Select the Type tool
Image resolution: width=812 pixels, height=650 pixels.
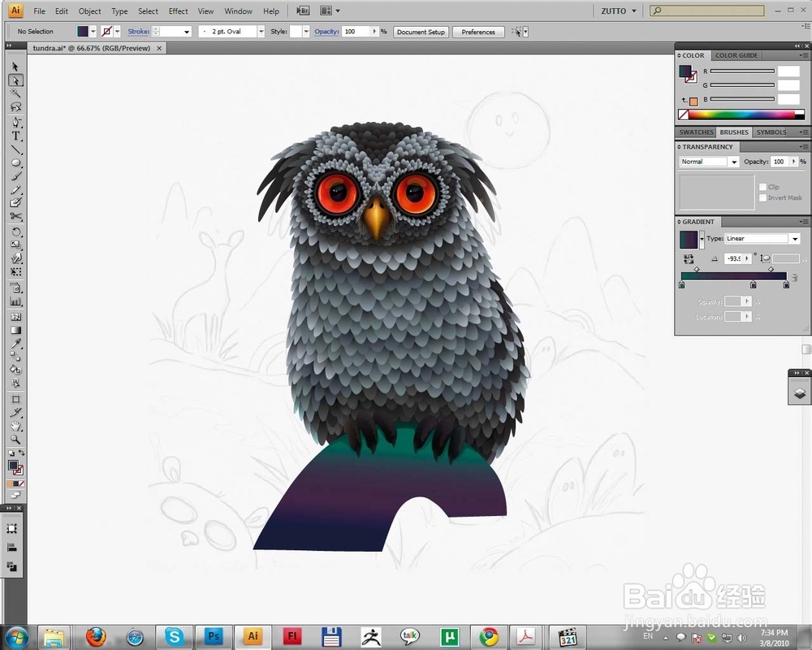point(15,136)
